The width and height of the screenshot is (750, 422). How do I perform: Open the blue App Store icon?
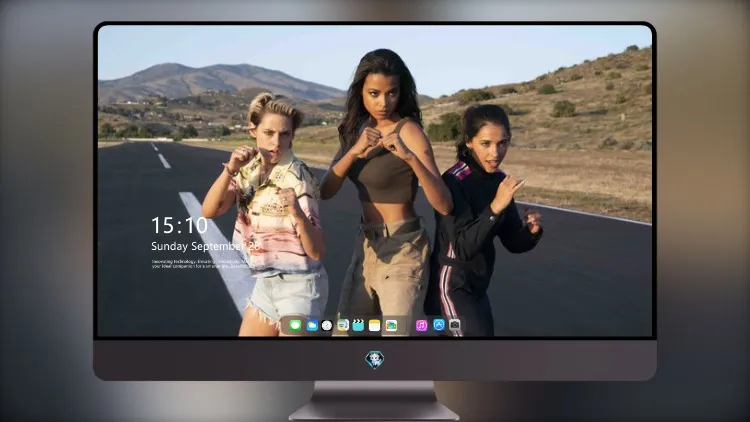pos(439,325)
